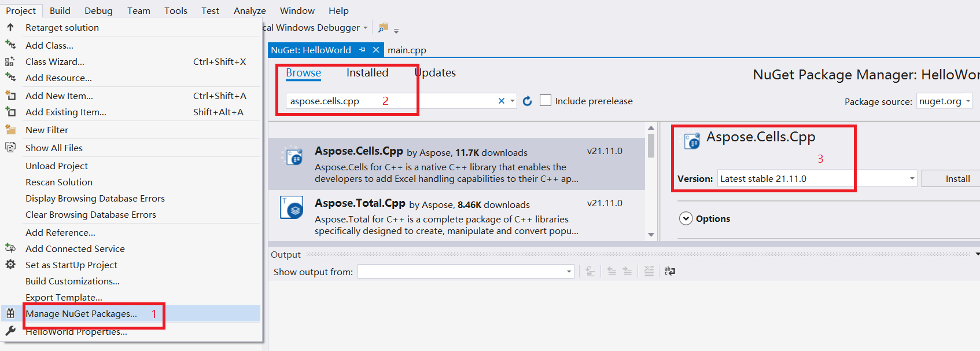Choose Clear Browsing Database Errors
Viewport: 980px width, 351px height.
click(x=131, y=214)
